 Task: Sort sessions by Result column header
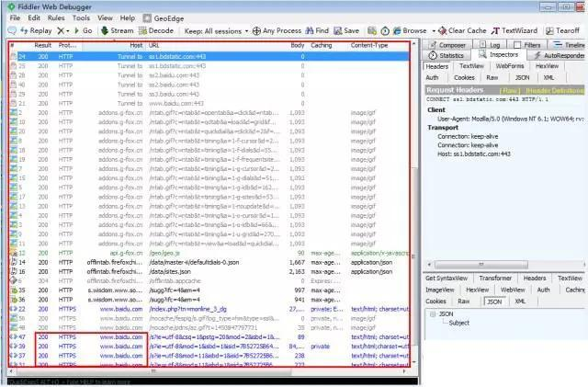[x=43, y=45]
